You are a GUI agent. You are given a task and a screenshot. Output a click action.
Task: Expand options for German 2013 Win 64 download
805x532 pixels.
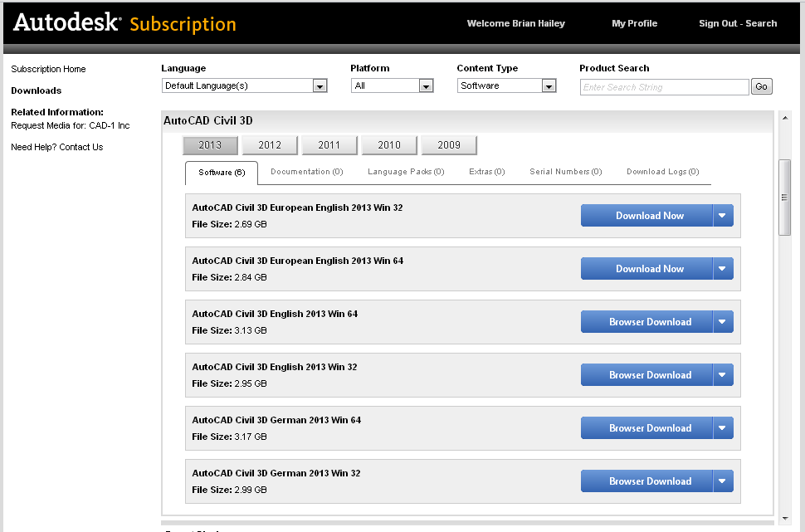[x=722, y=427]
